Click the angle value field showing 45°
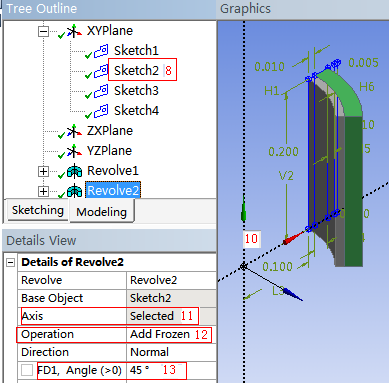 171,370
